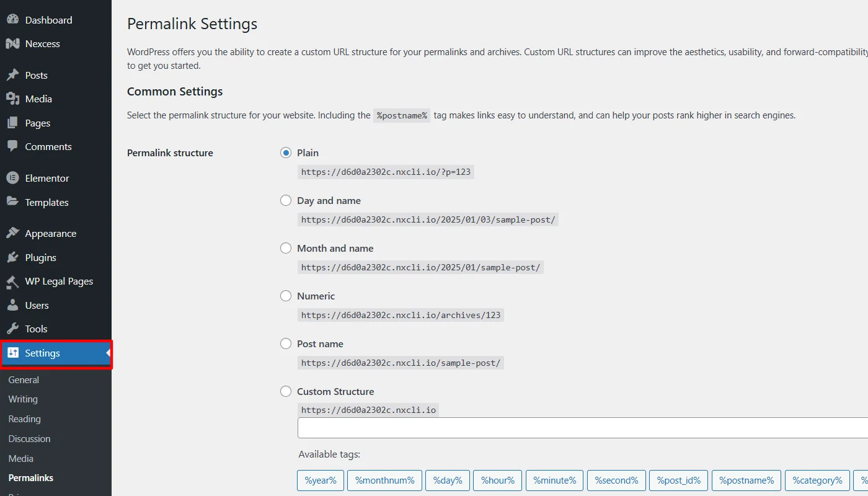Select the Numeric permalink radio button

[286, 296]
